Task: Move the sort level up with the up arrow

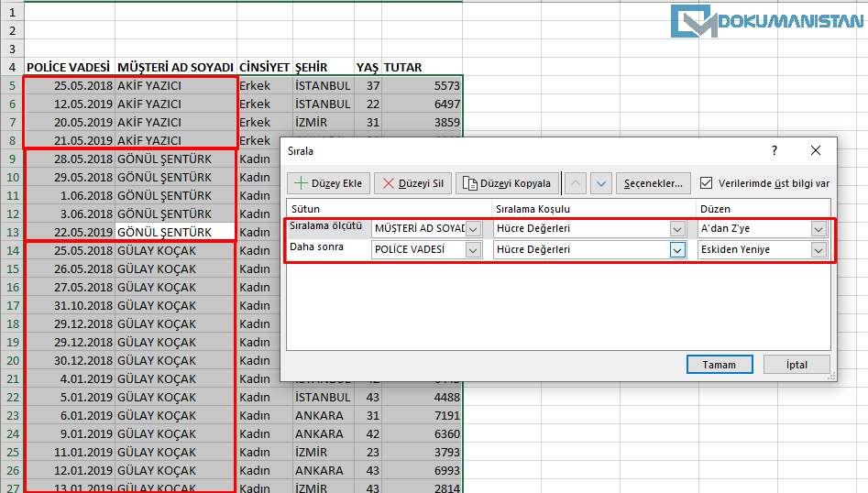Action: point(576,183)
